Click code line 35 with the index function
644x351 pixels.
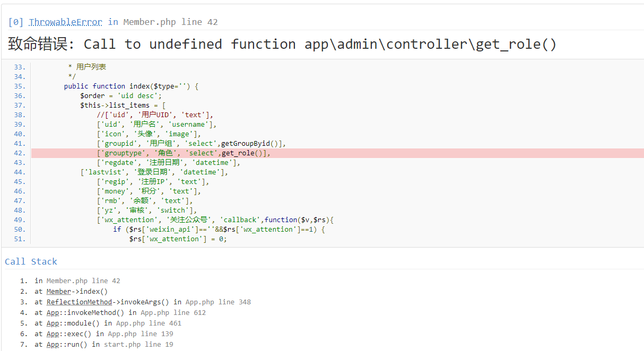coord(131,86)
